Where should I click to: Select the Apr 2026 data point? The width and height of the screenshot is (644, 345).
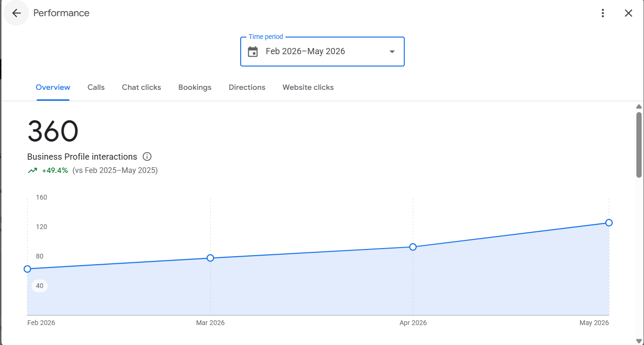tap(413, 247)
